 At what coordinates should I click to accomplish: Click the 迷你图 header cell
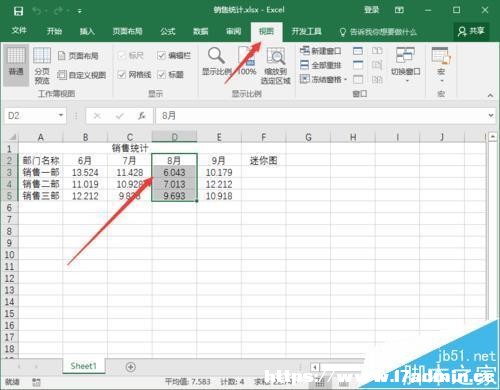point(264,161)
